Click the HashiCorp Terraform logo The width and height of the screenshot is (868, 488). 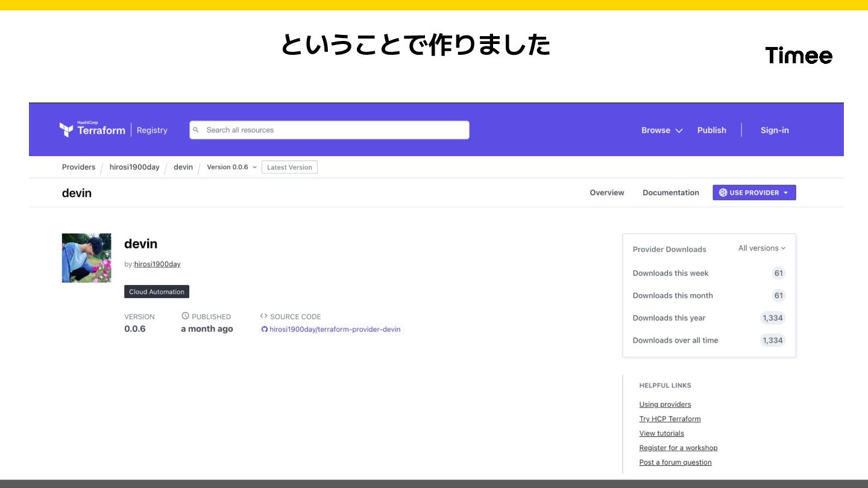pyautogui.click(x=92, y=130)
